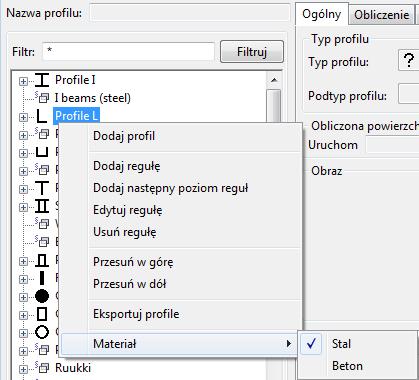419x380 pixels.
Task: Switch to the Ogólny tab
Action: pos(322,14)
